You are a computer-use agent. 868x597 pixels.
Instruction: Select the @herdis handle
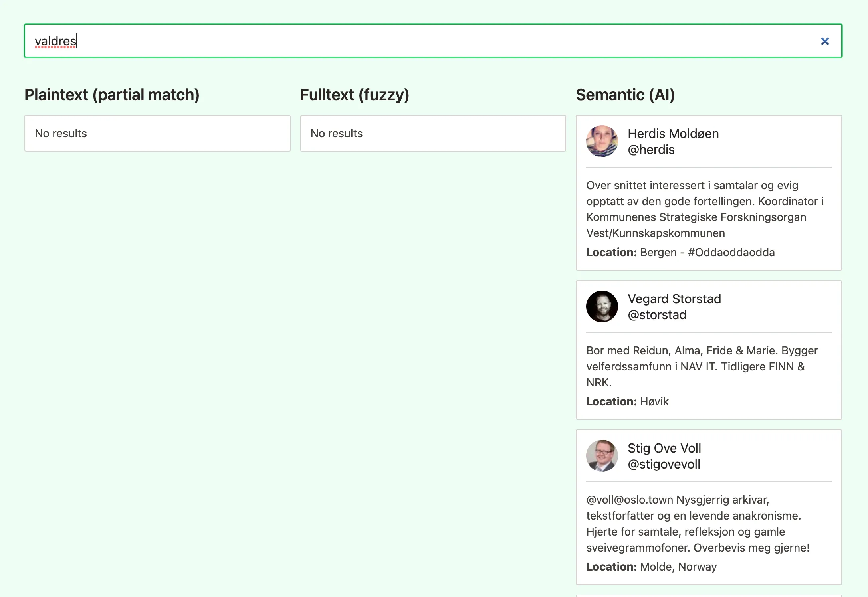[651, 150]
